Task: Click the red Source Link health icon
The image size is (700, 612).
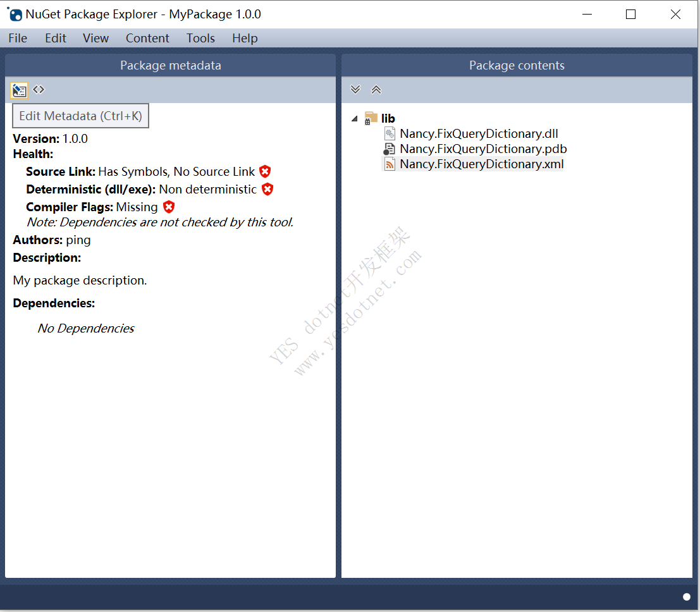Action: tap(265, 171)
